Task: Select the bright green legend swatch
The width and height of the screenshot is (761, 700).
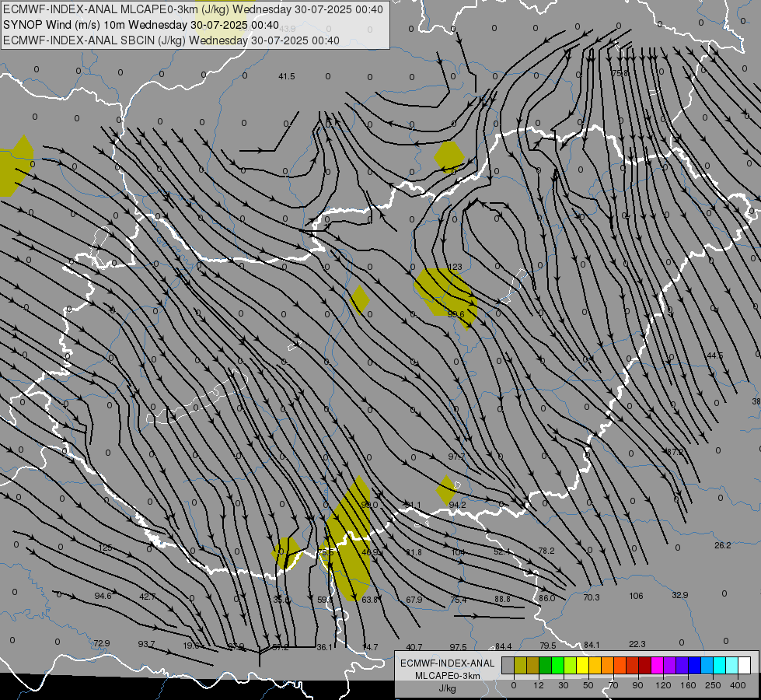Action: tap(557, 665)
